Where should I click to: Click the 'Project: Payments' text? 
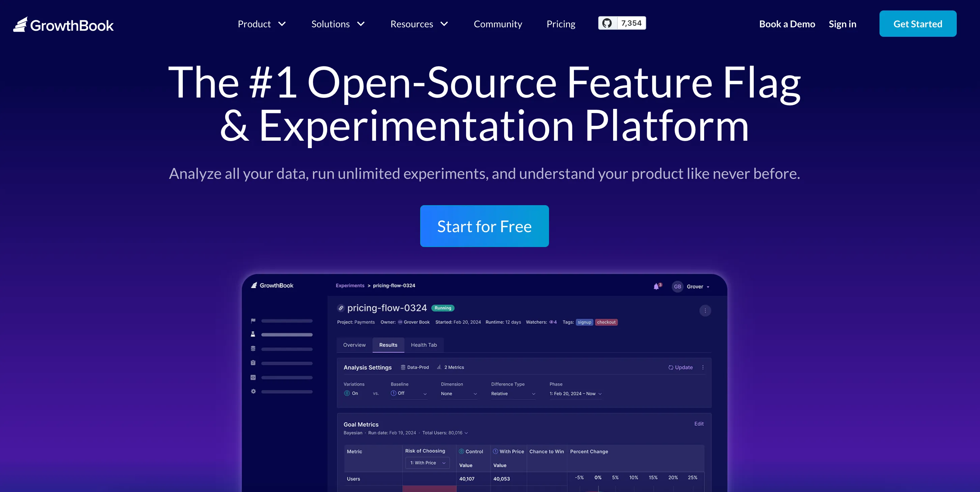[x=356, y=322]
